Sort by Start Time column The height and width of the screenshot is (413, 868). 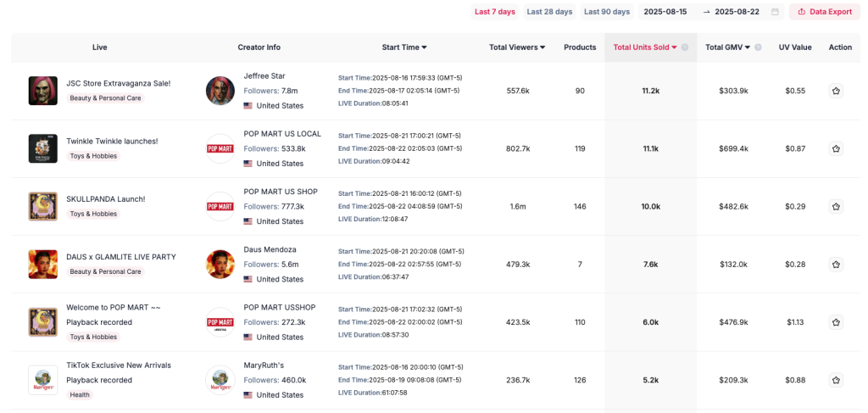coord(404,47)
